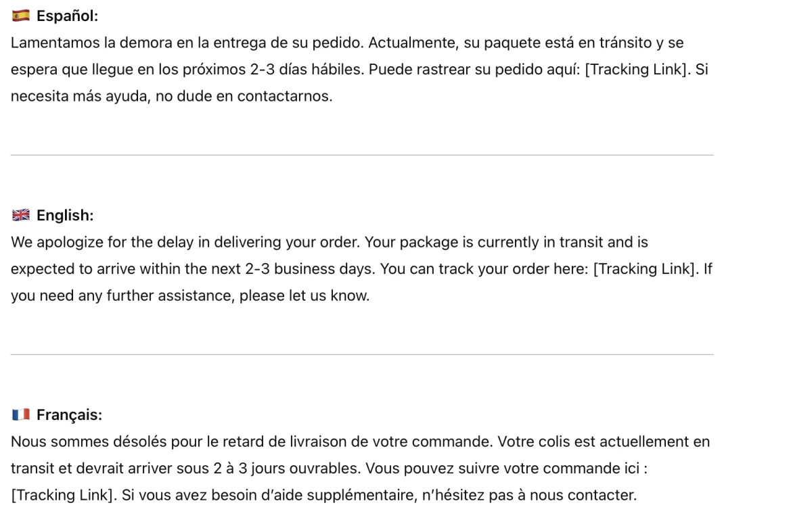Click the French flag emoji icon
The image size is (812, 524).
pyautogui.click(x=21, y=415)
